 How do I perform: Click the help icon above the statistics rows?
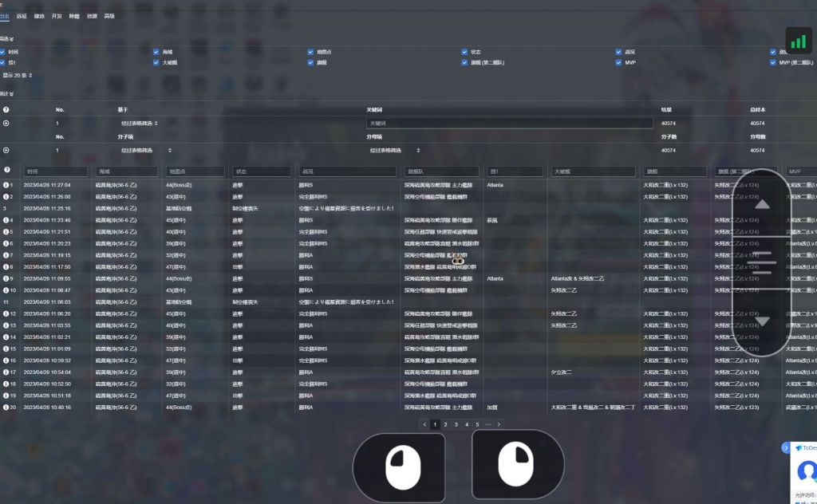tap(6, 109)
